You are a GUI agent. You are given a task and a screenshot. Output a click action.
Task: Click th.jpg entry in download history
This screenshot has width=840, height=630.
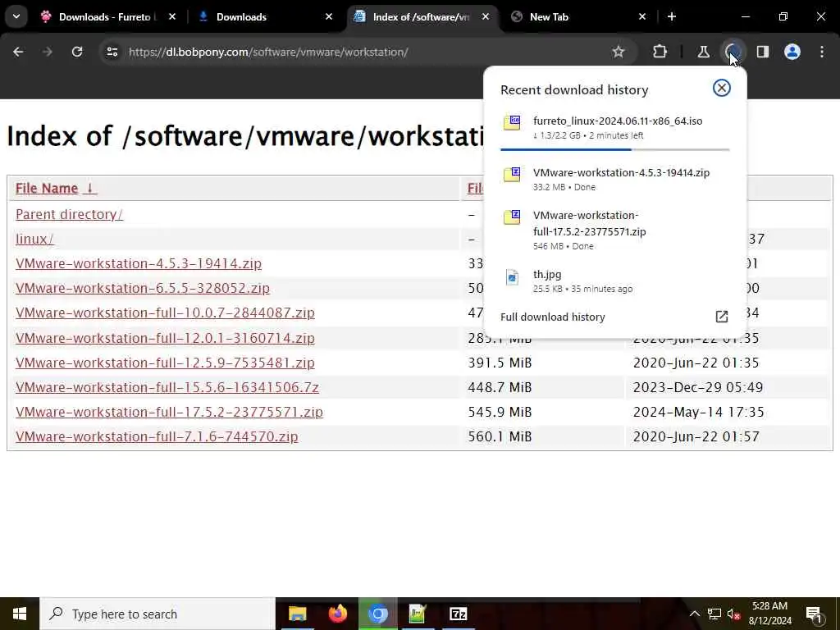tap(615, 281)
